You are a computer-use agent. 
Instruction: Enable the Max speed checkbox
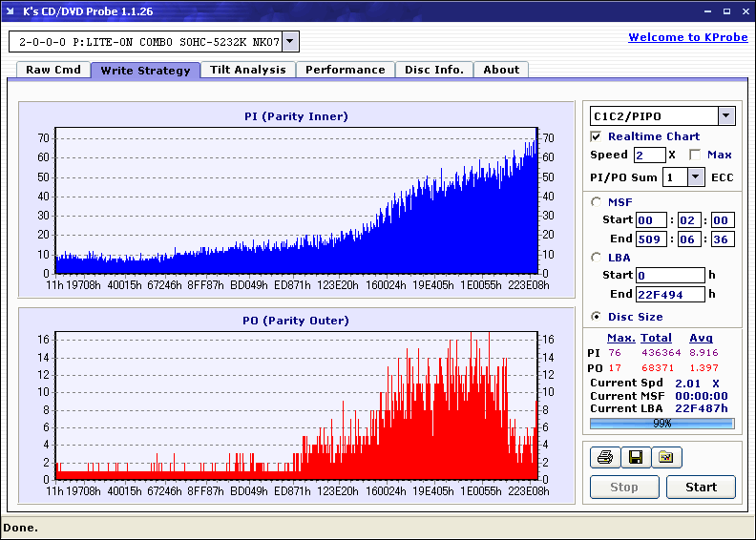[695, 155]
